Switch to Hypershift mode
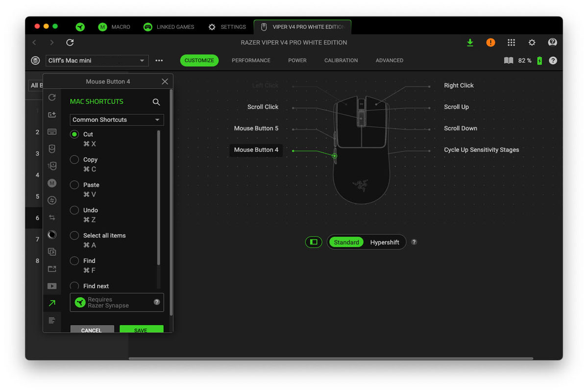Viewport: 588px width, 392px height. pos(385,242)
